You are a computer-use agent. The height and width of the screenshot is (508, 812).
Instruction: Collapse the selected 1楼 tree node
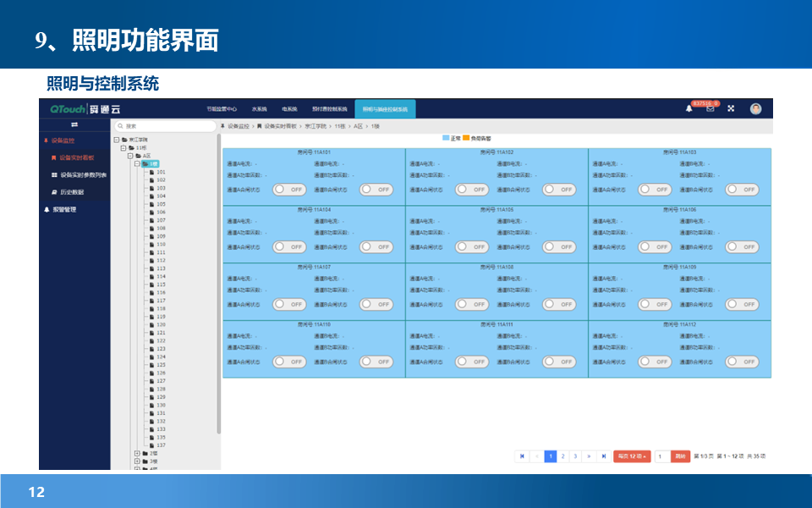pos(137,163)
